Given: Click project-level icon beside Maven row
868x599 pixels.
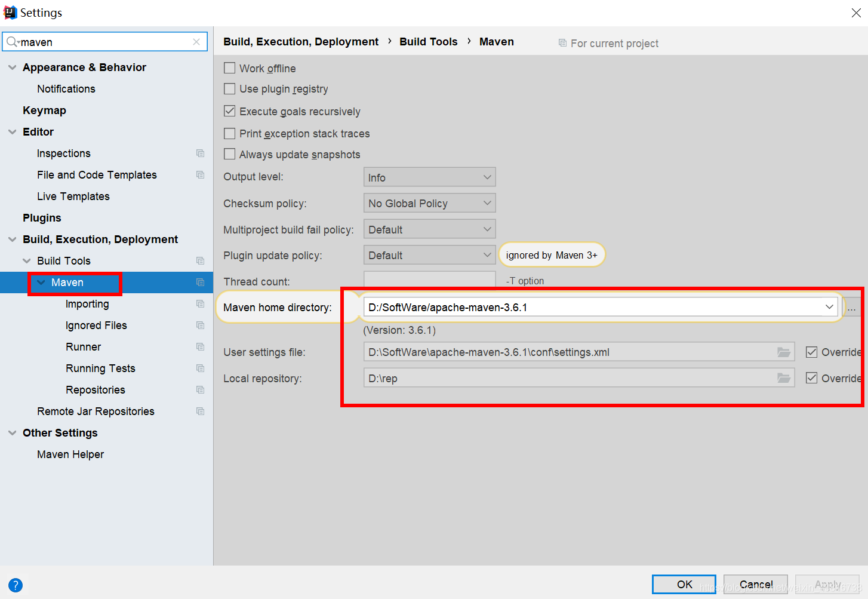Looking at the screenshot, I should pyautogui.click(x=201, y=282).
